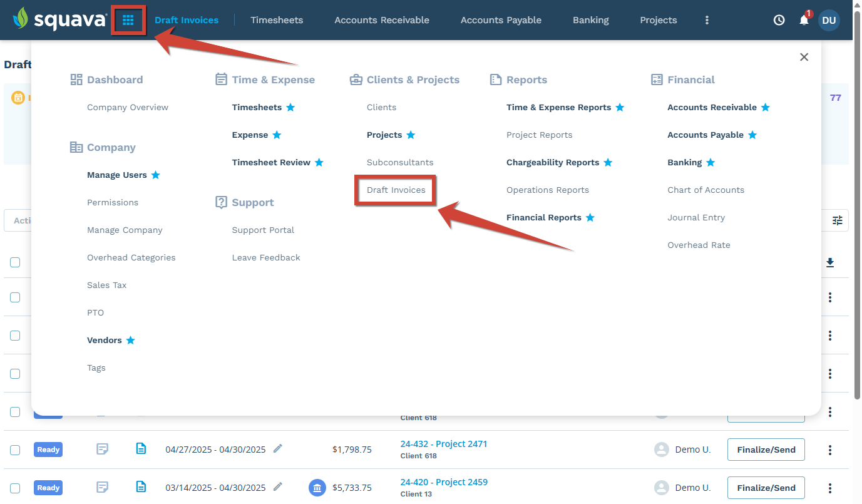Open Subconsultants menu entry

pos(400,162)
